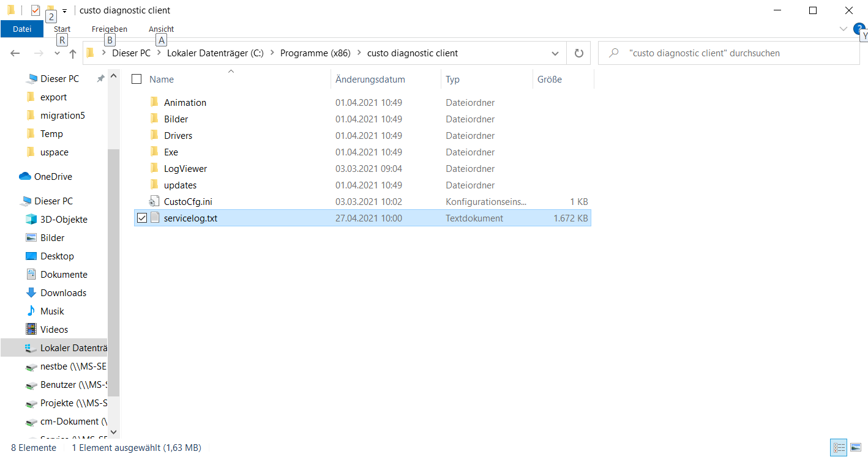This screenshot has width=868, height=457.
Task: Go up one folder level
Action: [73, 53]
